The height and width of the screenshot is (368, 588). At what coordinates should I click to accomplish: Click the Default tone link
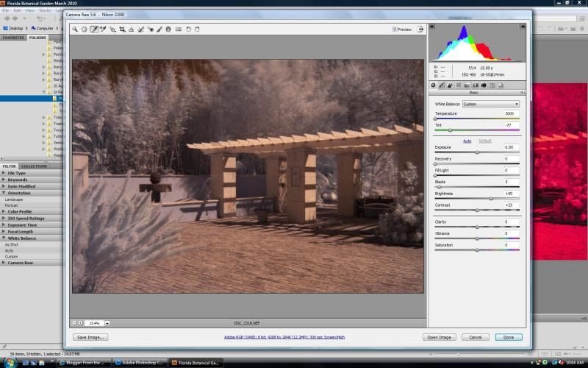(x=485, y=141)
